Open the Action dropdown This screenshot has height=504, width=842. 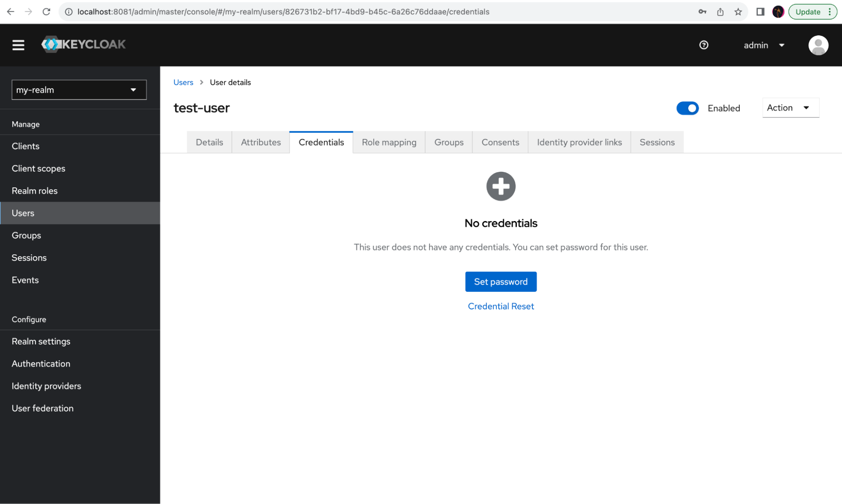point(790,108)
